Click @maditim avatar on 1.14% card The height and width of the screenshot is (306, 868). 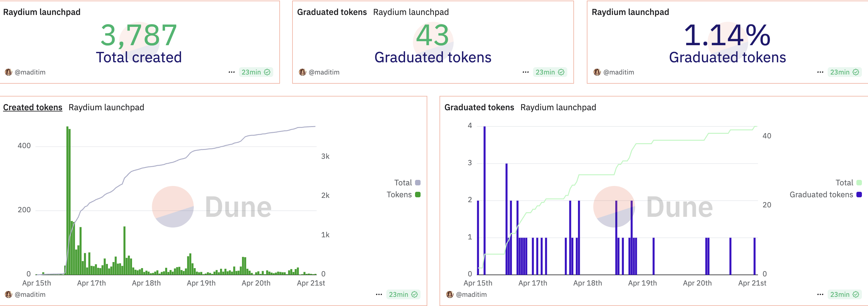coord(597,72)
